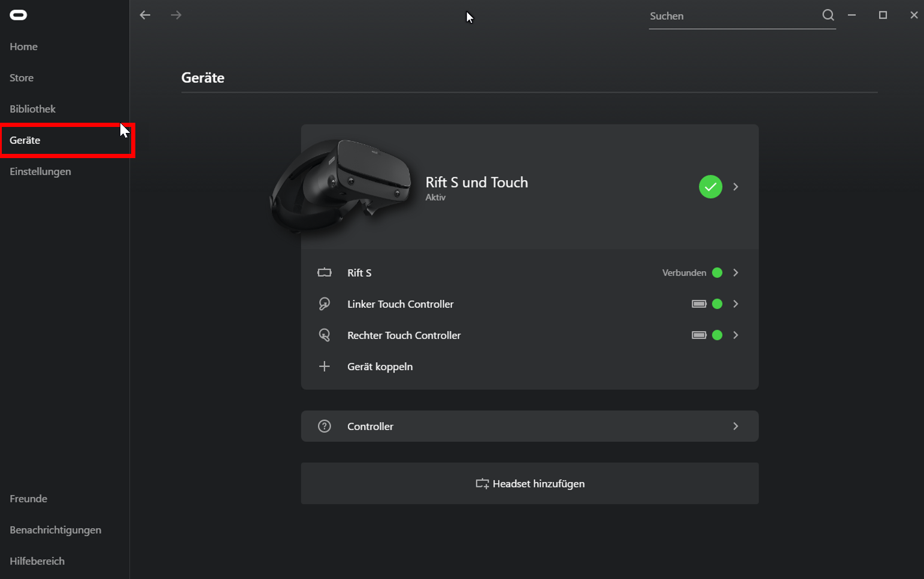Click the Geräte page heading
924x579 pixels.
(202, 78)
